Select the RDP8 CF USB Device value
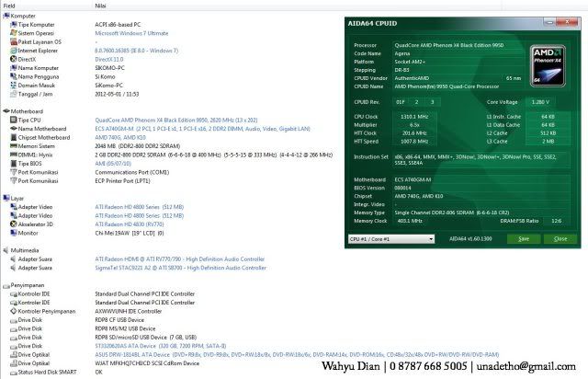 coord(119,319)
